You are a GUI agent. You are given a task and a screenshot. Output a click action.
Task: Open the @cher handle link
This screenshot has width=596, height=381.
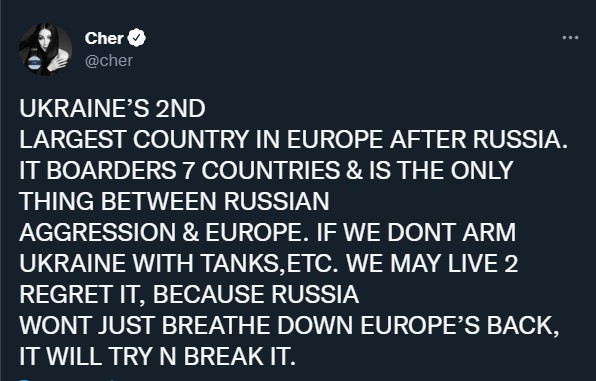pos(109,60)
